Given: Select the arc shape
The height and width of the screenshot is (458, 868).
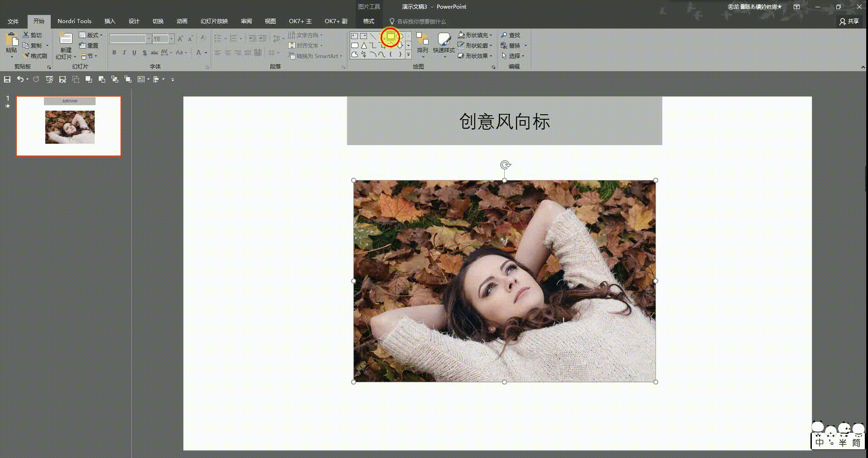Looking at the screenshot, I should [372, 54].
